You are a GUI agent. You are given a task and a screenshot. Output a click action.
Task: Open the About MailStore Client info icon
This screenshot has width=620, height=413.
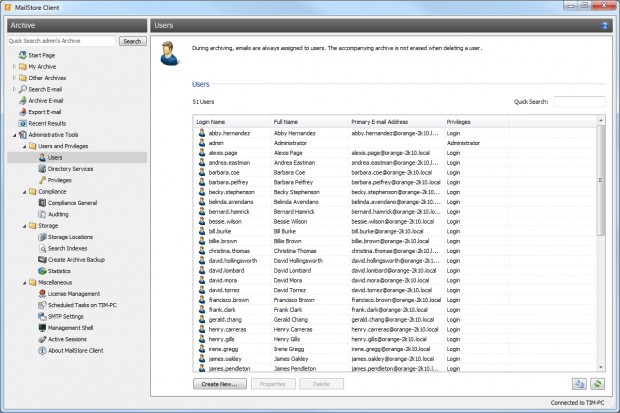pyautogui.click(x=42, y=350)
